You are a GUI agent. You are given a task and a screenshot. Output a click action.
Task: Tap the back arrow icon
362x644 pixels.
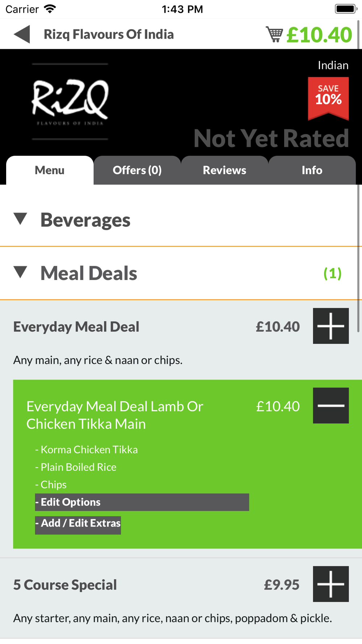[x=22, y=34]
